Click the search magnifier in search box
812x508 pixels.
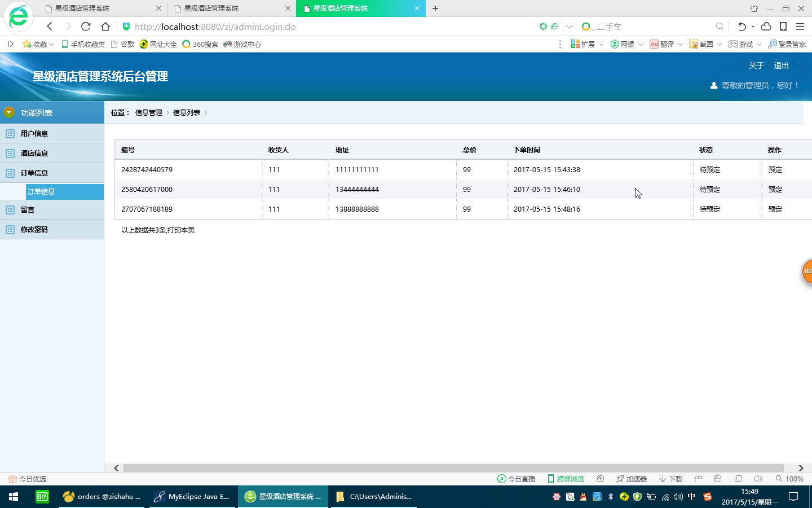(720, 27)
